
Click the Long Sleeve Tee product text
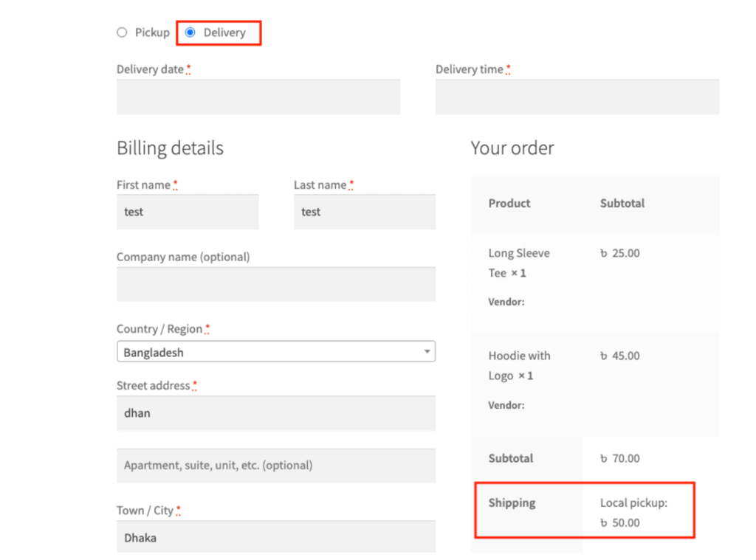click(x=519, y=263)
